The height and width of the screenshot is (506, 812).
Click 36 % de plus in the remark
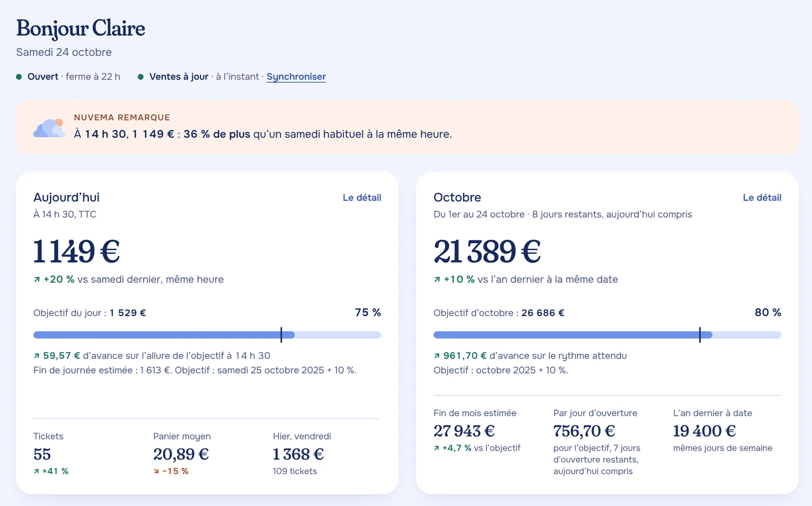(217, 134)
